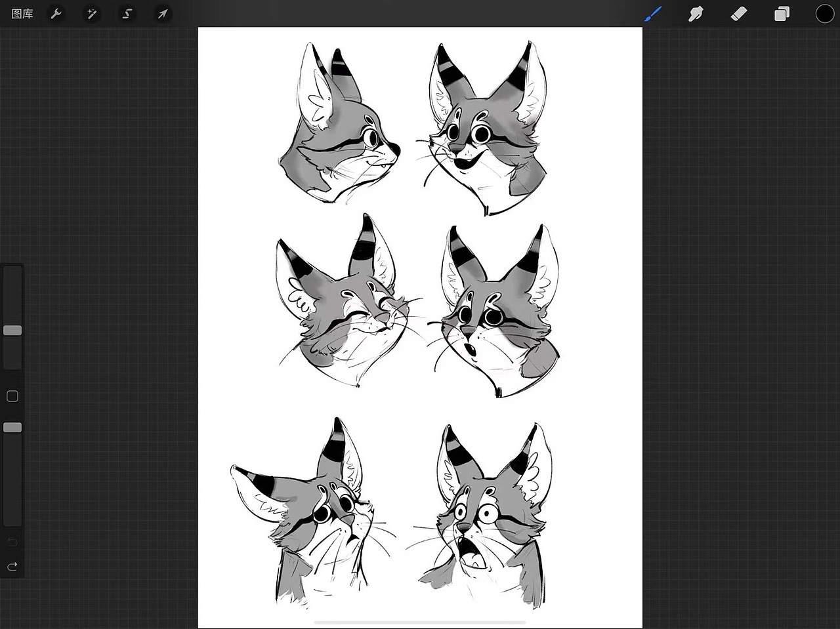Open the Layers panel
Viewport: 840px width, 629px height.
pos(782,14)
